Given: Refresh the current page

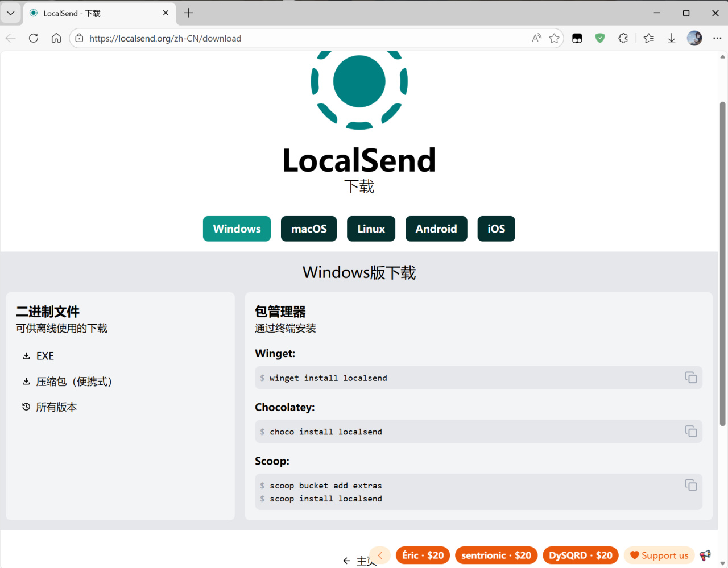Looking at the screenshot, I should pyautogui.click(x=34, y=38).
